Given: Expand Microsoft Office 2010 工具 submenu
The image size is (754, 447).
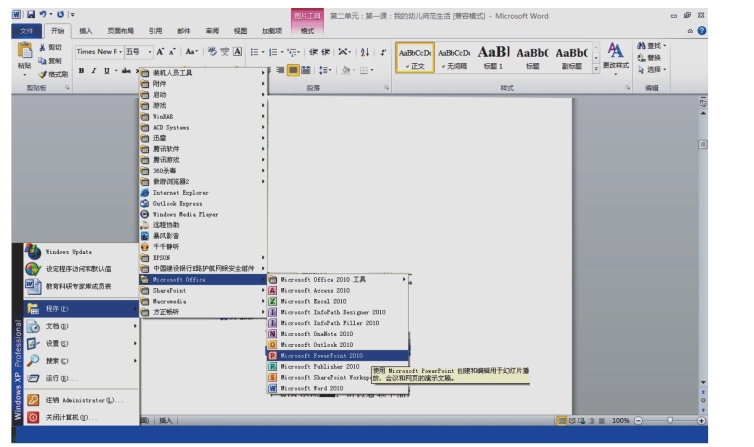Looking at the screenshot, I should pos(338,279).
